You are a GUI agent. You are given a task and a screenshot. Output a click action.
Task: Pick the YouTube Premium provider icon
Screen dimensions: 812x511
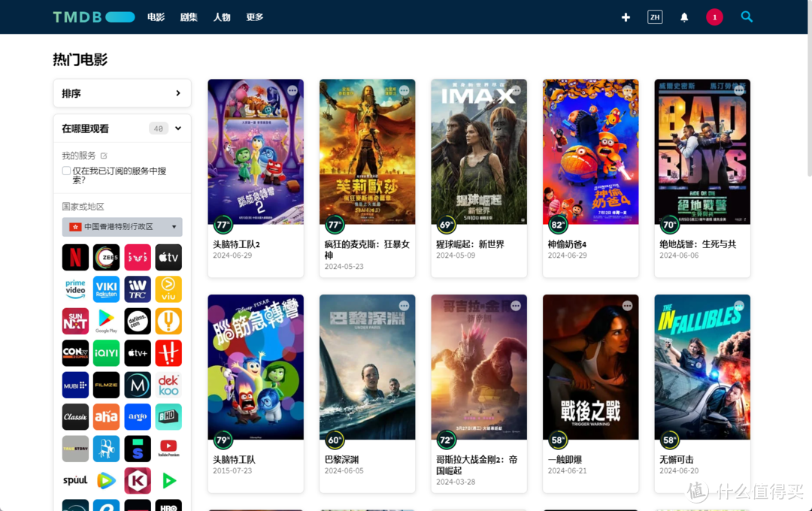coord(169,449)
